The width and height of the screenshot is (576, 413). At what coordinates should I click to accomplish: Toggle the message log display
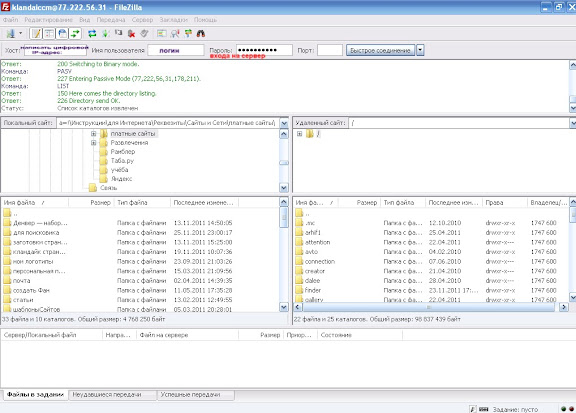pos(36,34)
